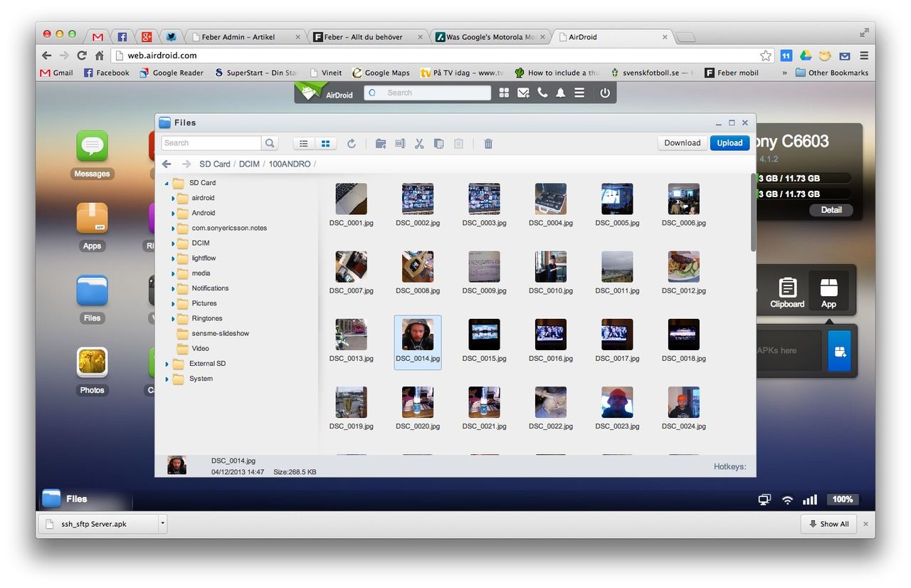The height and width of the screenshot is (588, 911).
Task: Click the Download button
Action: 682,143
